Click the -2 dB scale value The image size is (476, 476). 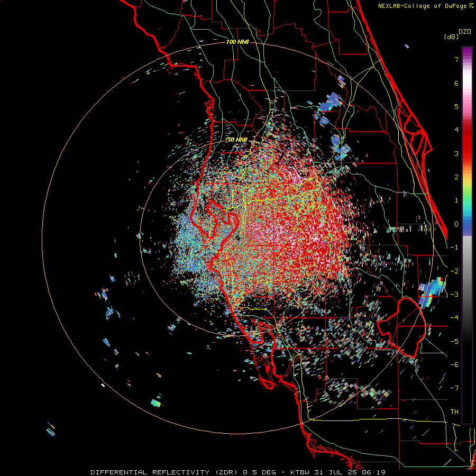(x=454, y=271)
